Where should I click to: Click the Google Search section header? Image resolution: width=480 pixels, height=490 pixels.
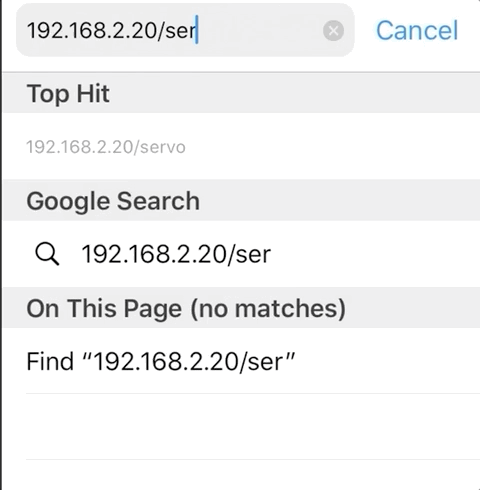click(x=241, y=201)
